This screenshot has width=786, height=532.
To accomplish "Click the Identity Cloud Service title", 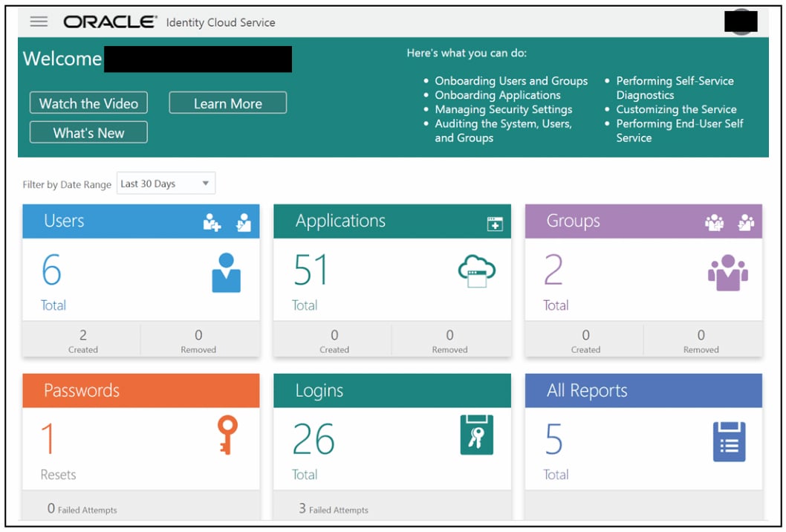I will coord(221,22).
